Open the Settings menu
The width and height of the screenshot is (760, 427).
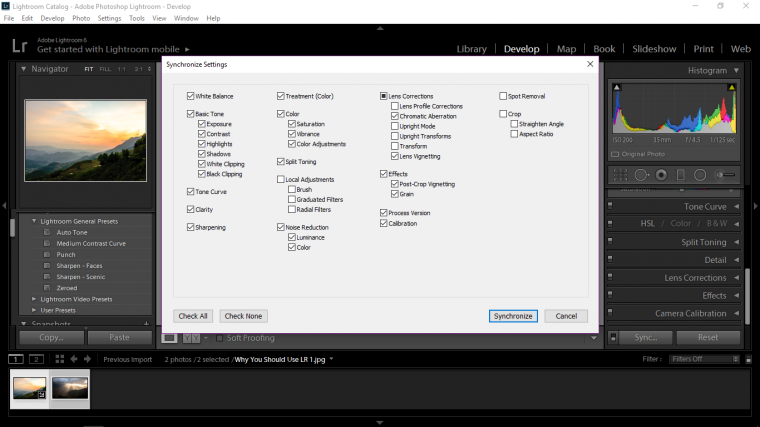pos(110,18)
